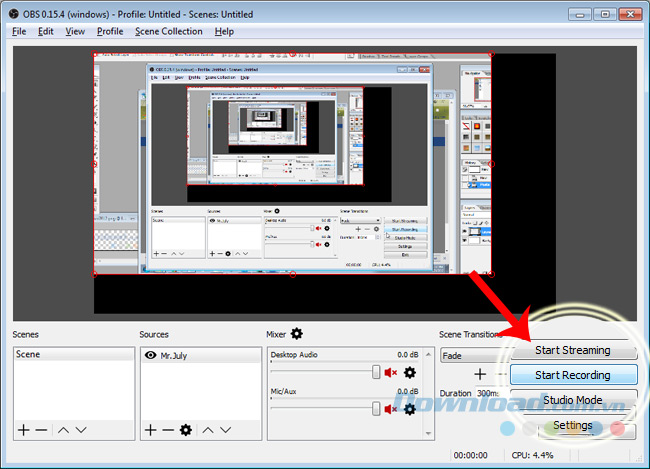Open the Mixer settings gear
The height and width of the screenshot is (469, 650).
coord(297,334)
